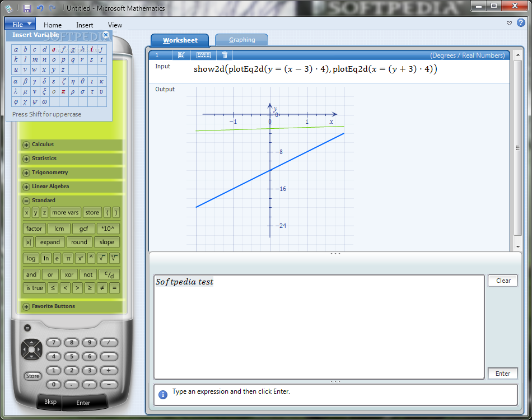Click the caret exponent button
Screen dimensions: 532x420
(91, 258)
